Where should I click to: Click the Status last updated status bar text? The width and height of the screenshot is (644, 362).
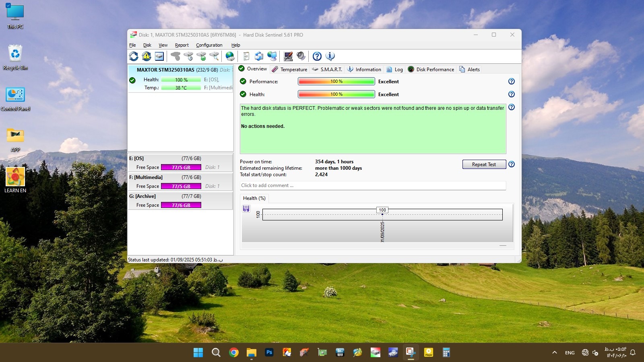click(x=175, y=260)
